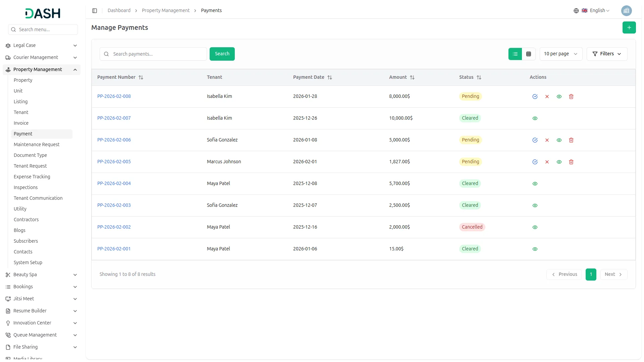This screenshot has height=362, width=644.
Task: Go to Dashboard breadcrumb link
Action: pyautogui.click(x=119, y=10)
